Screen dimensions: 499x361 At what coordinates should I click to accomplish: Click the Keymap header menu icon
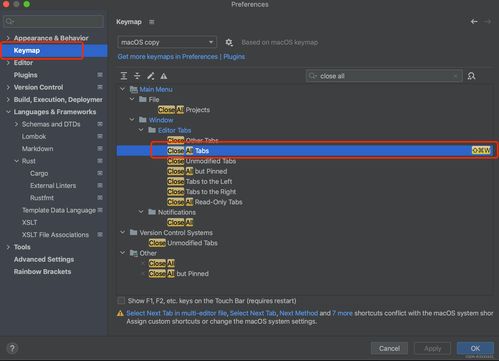152,22
